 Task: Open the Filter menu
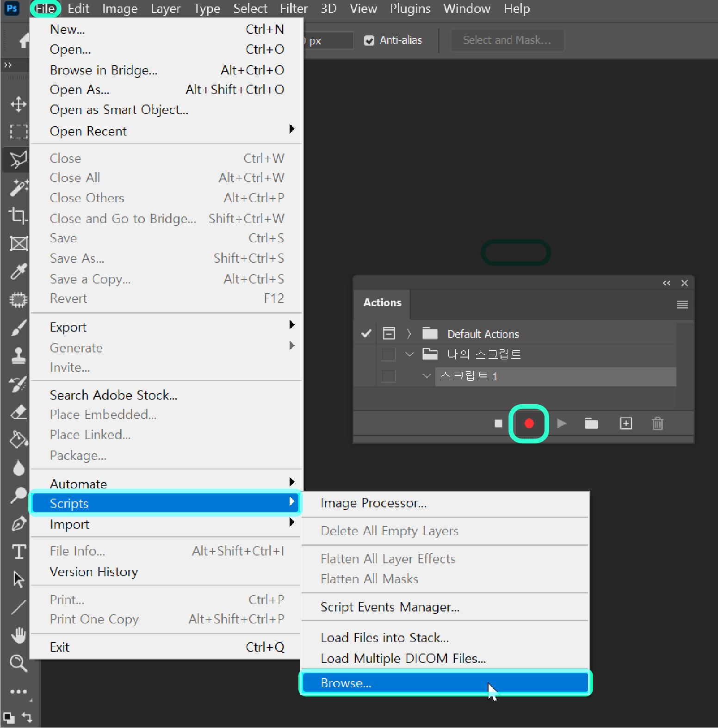(294, 9)
